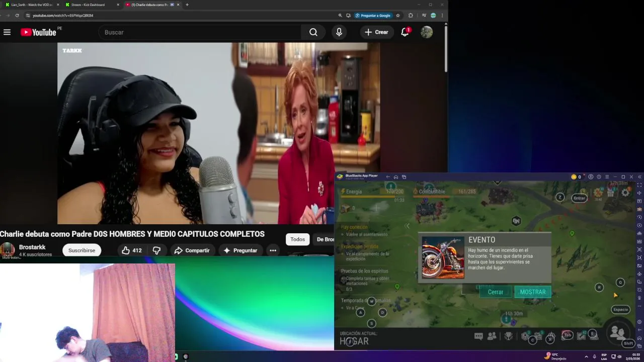Click the Crear button on YouTube
Viewport: 644px width, 362px height.
[x=376, y=32]
